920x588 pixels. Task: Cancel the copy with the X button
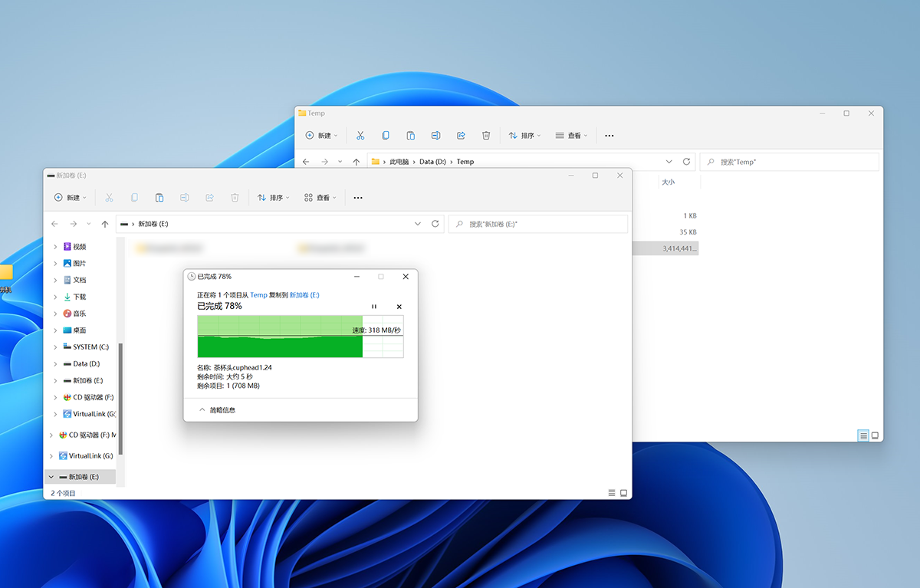[x=399, y=307]
